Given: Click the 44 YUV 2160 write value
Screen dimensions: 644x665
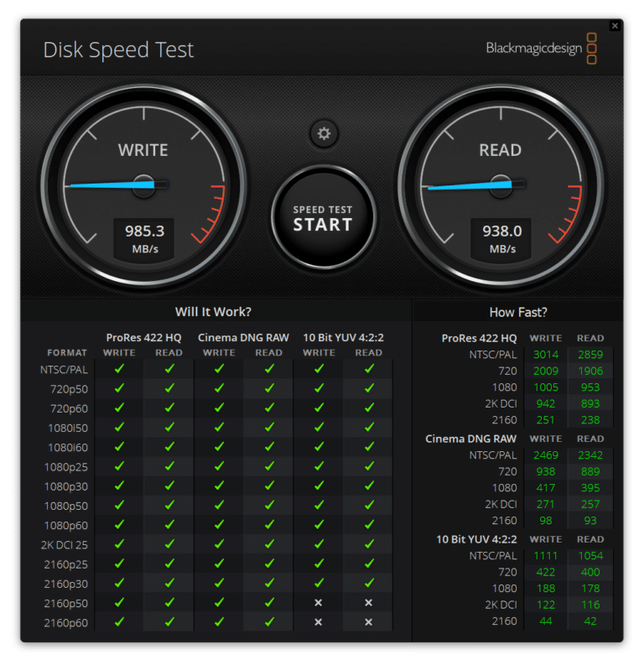Looking at the screenshot, I should [x=546, y=621].
